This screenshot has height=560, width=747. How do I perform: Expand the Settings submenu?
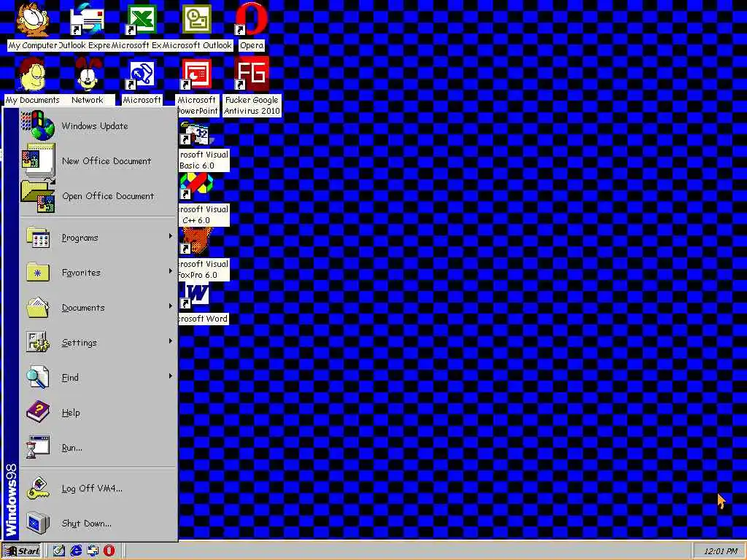pos(98,343)
